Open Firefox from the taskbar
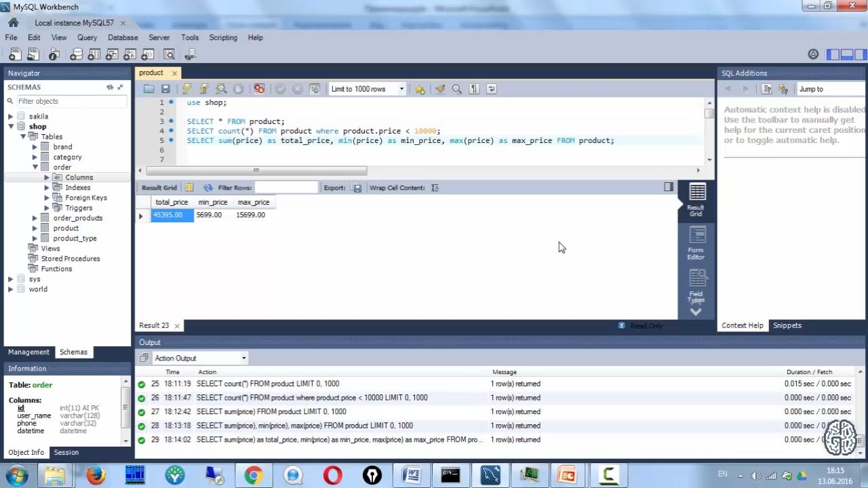This screenshot has height=488, width=868. point(96,475)
